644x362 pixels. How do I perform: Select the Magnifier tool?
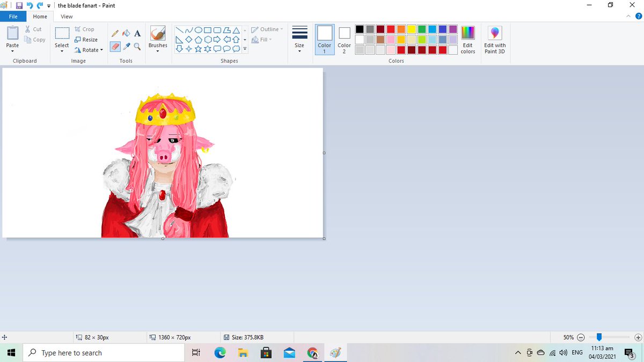coord(137,47)
